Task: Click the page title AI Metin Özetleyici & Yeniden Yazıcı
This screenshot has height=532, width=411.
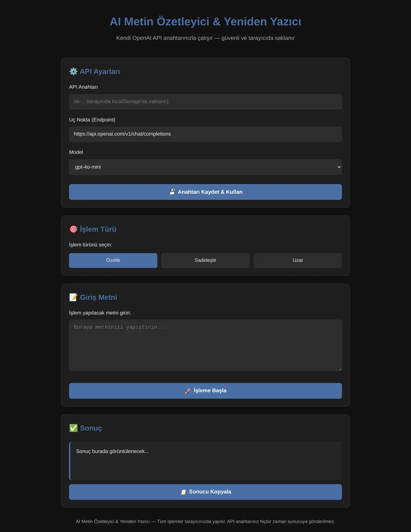Action: pos(206,22)
